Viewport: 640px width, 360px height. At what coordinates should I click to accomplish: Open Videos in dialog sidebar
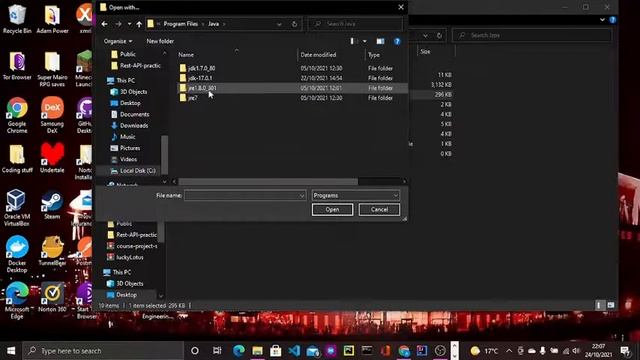128,159
